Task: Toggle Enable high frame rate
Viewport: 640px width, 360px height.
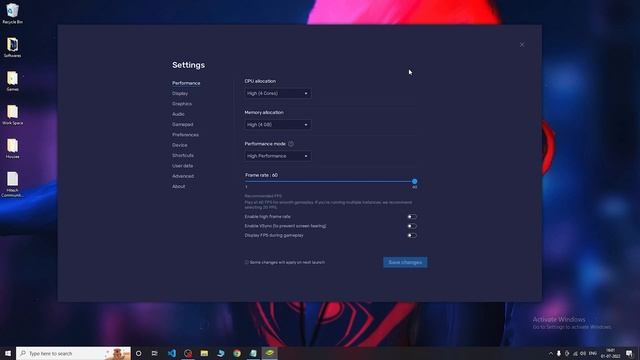Action: tap(412, 217)
